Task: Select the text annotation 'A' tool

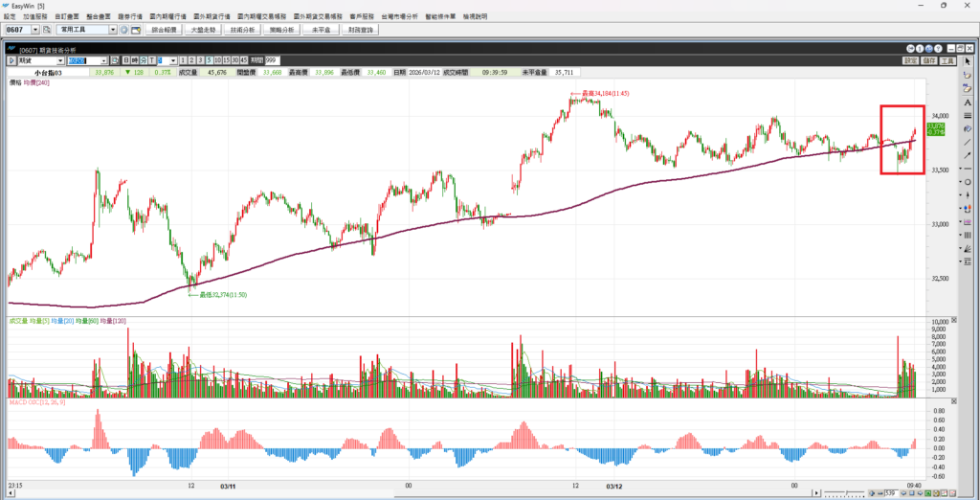Action: [968, 102]
